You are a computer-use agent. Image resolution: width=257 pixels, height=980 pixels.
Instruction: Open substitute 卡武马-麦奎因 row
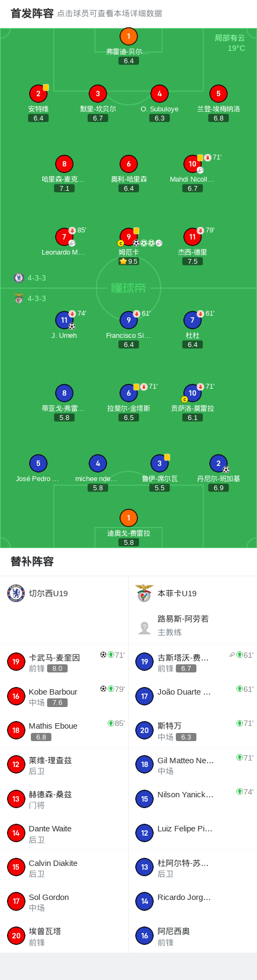pyautogui.click(x=64, y=662)
